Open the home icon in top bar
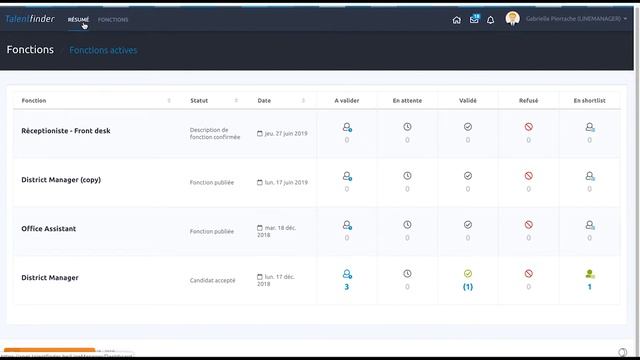 (456, 20)
